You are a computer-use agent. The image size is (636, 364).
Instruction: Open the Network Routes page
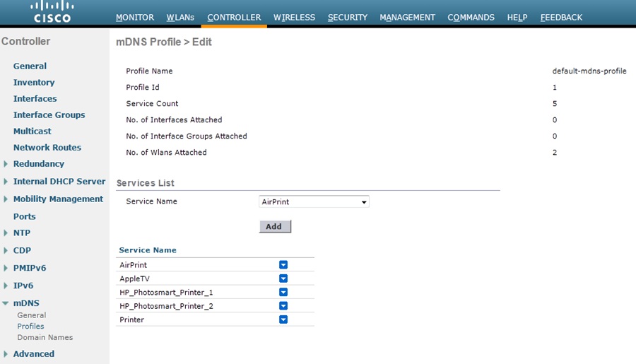tap(47, 147)
